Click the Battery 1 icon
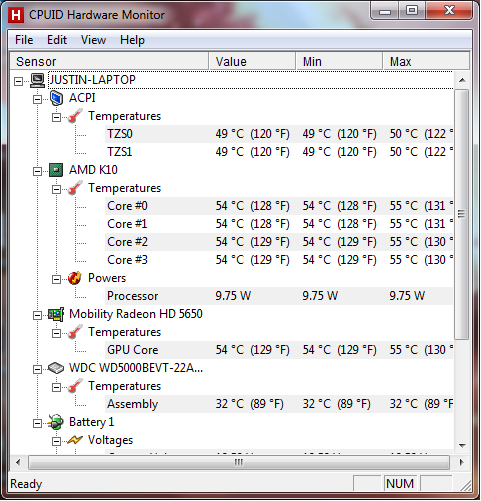The image size is (481, 501). pos(56,422)
